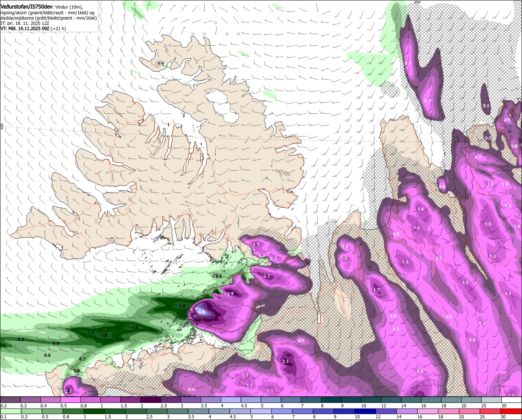Click the Veðurstofan/IS750dev map title

[26, 7]
